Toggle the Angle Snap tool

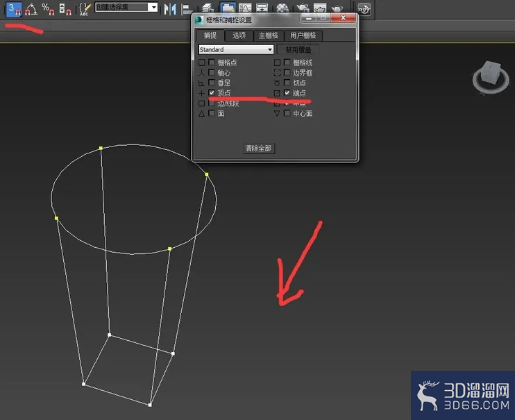pos(31,9)
